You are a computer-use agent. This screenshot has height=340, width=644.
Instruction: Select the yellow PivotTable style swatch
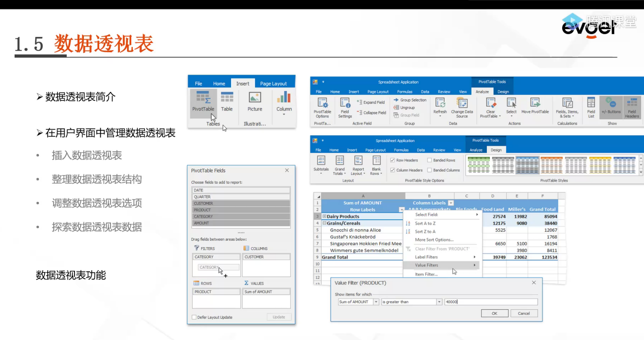(600, 165)
